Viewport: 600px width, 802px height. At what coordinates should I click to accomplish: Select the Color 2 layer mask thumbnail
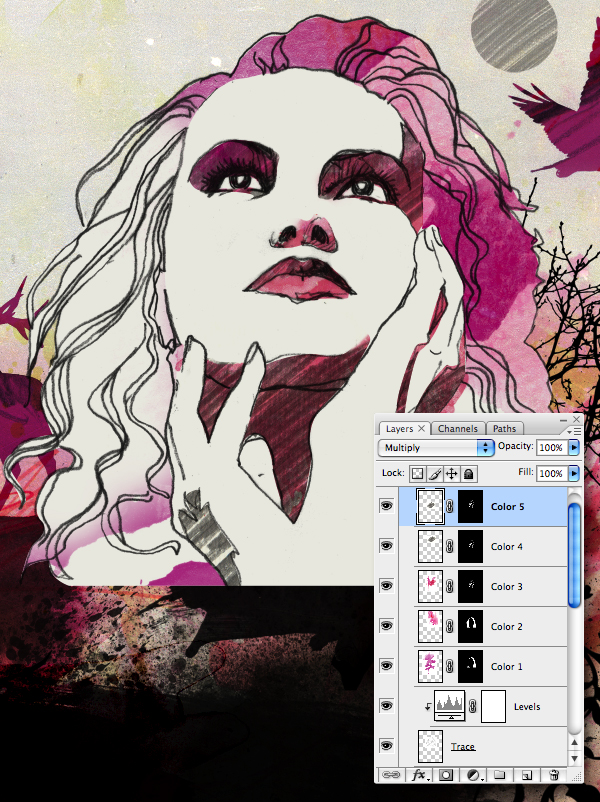[471, 626]
